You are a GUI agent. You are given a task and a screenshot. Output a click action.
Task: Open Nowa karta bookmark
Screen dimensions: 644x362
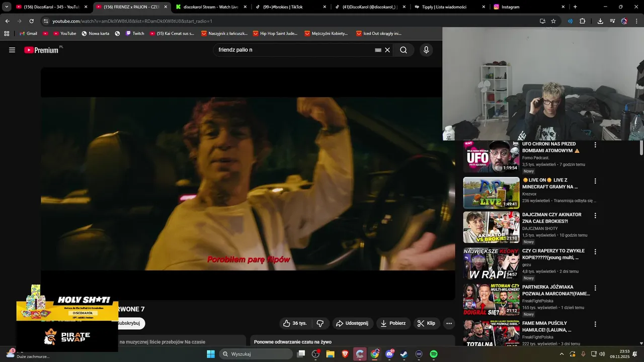tap(95, 34)
